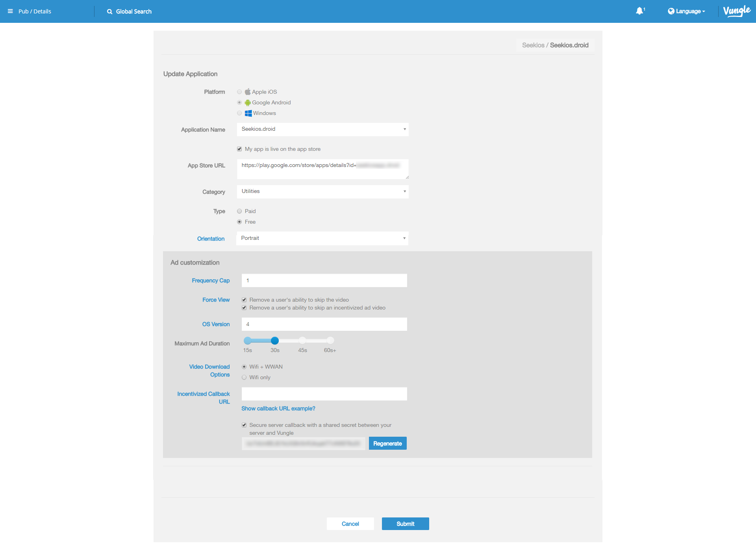The height and width of the screenshot is (545, 756).
Task: Click the Windows platform logo icon
Action: point(248,113)
